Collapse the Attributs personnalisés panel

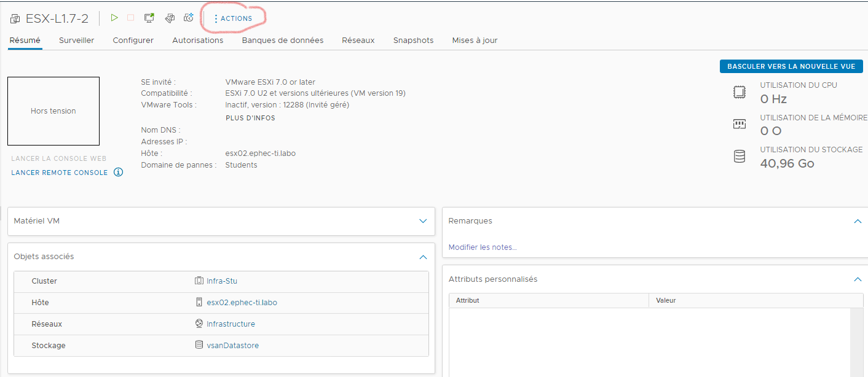click(858, 279)
